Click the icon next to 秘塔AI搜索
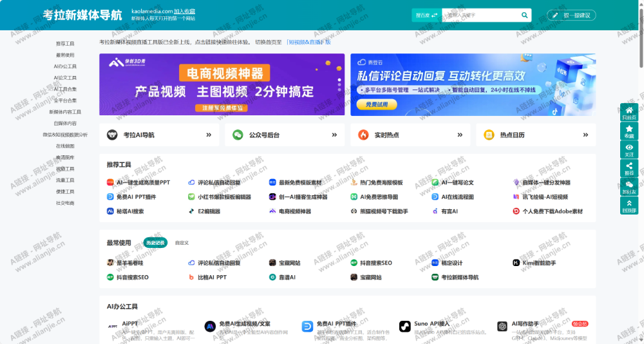 [110, 211]
